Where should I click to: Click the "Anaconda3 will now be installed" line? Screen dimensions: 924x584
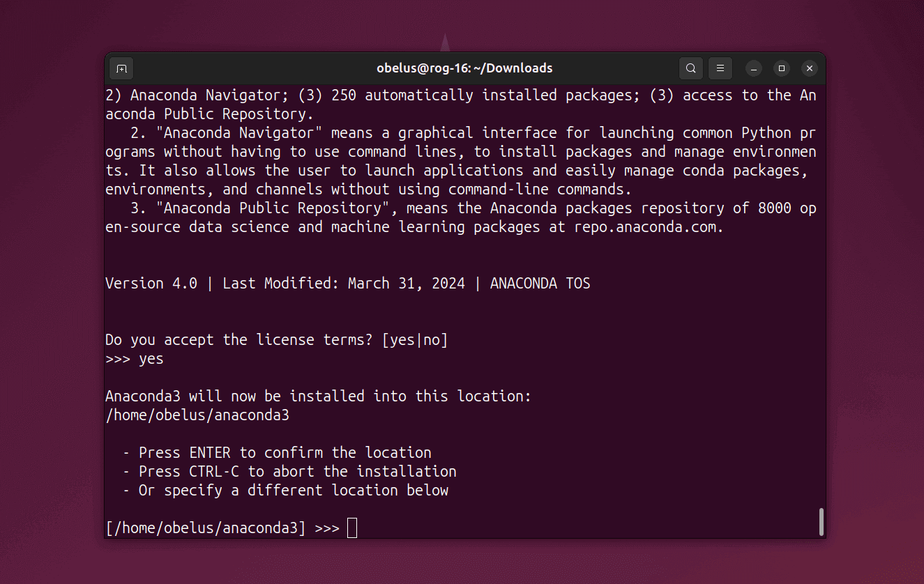point(318,397)
